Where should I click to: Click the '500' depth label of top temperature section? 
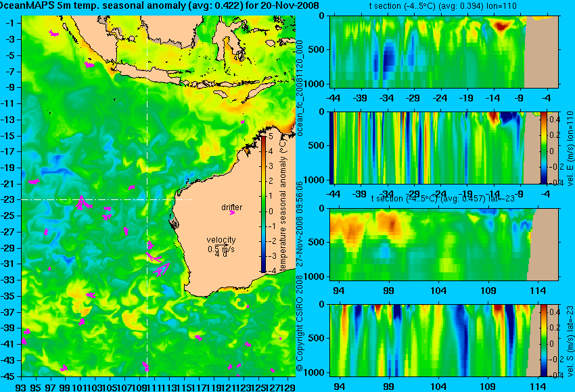(x=317, y=50)
